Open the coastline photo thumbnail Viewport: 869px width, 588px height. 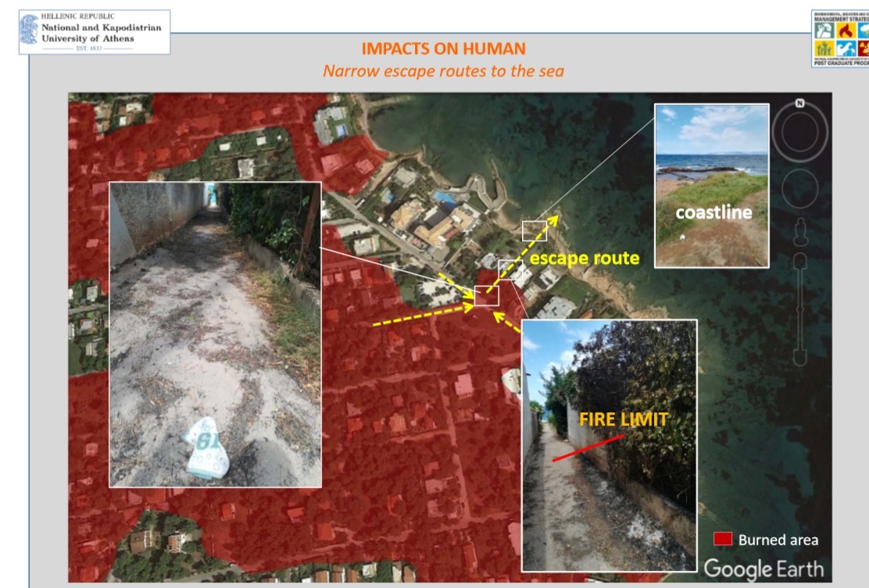[711, 185]
